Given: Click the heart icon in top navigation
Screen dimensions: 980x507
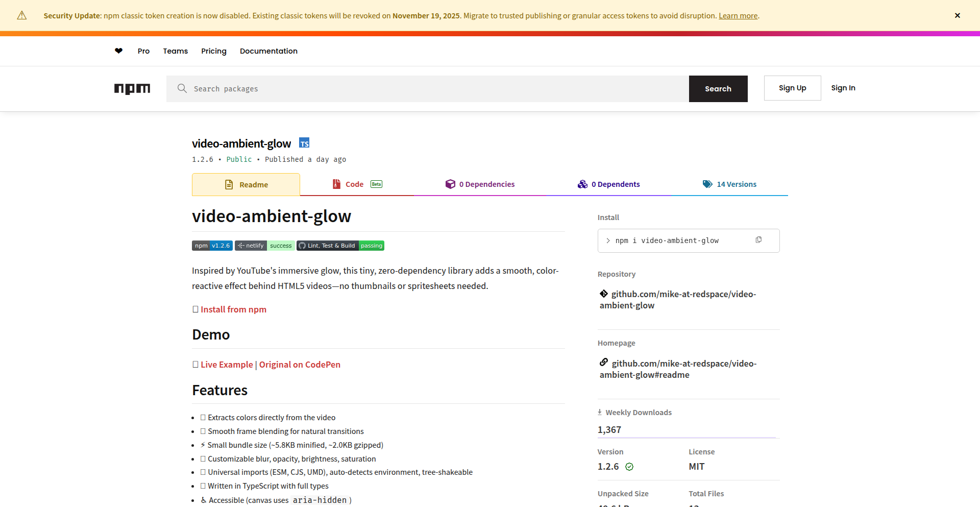Looking at the screenshot, I should click(x=118, y=51).
